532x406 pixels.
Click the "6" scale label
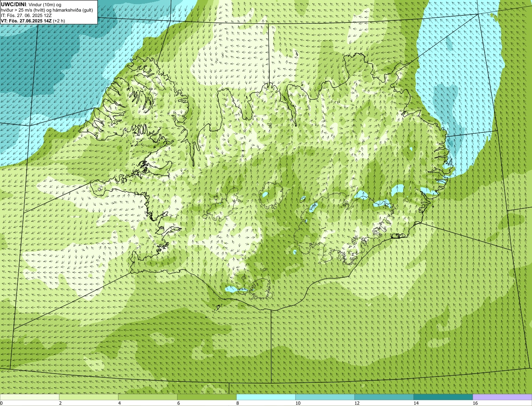178,403
